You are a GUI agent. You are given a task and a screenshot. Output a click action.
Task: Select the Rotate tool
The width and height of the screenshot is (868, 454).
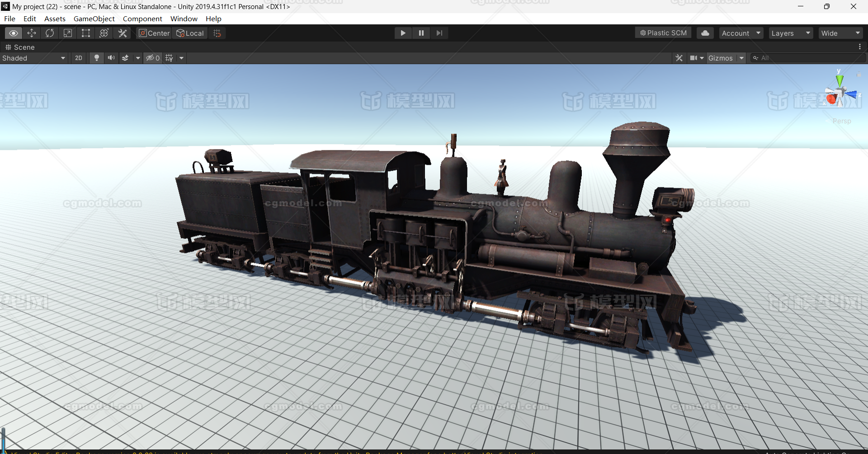pos(50,33)
